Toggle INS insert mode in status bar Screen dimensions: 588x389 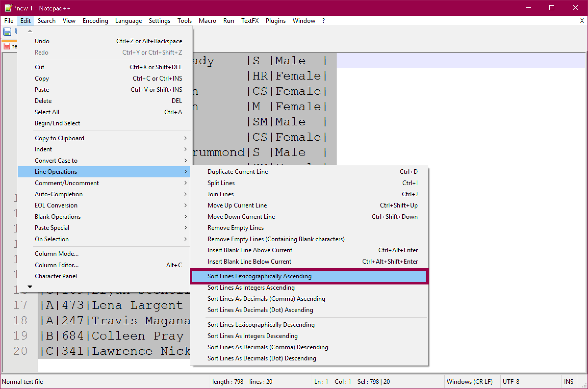[568, 382]
